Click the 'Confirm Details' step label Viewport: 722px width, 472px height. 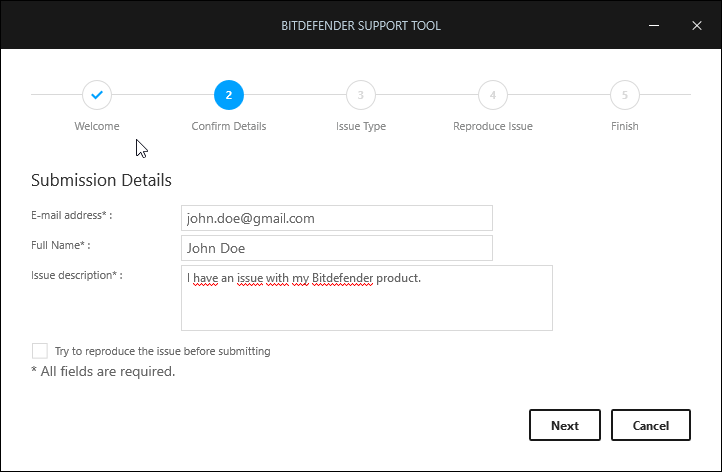point(229,126)
